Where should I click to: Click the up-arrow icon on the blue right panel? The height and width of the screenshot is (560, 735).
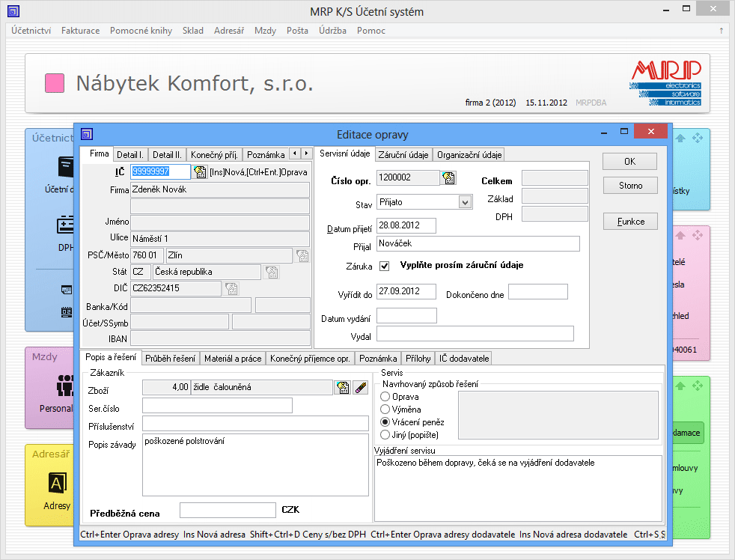tap(680, 138)
